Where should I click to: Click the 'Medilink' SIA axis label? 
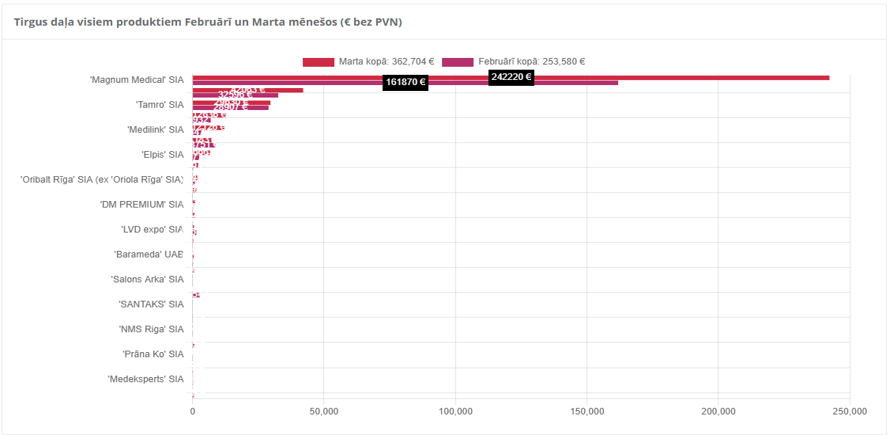156,130
